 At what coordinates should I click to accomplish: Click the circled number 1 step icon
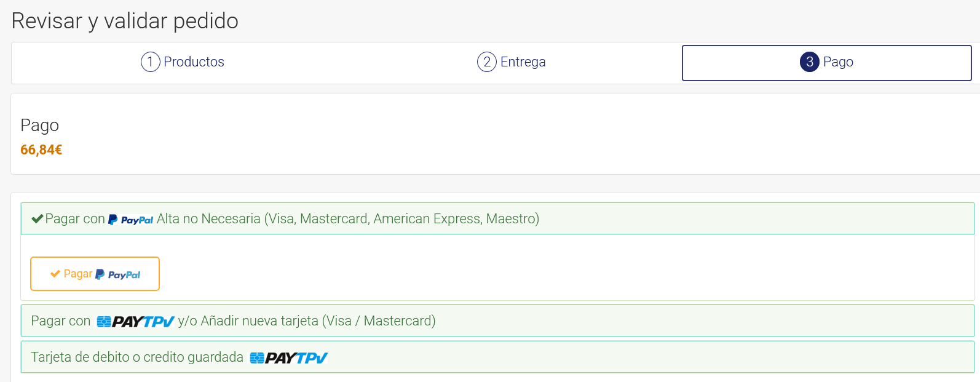tap(151, 62)
